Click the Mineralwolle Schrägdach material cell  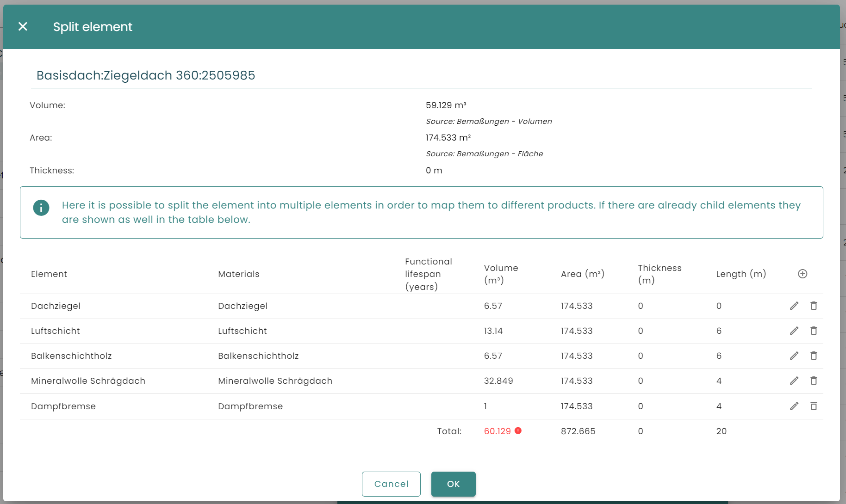275,381
